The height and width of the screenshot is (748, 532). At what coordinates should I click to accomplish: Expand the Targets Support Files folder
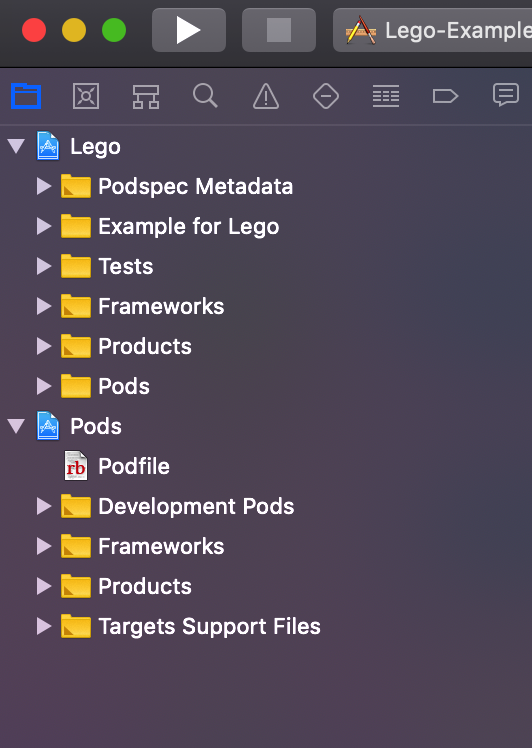click(x=44, y=626)
